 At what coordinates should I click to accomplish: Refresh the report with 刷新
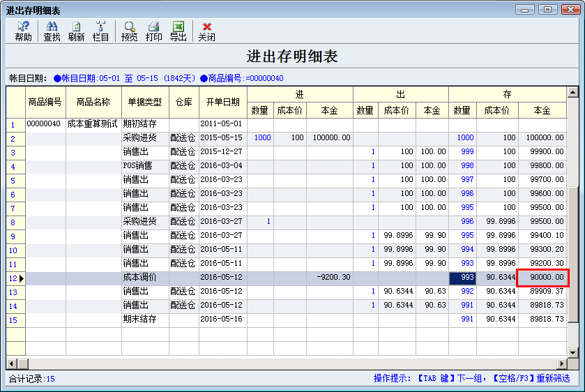coord(76,31)
